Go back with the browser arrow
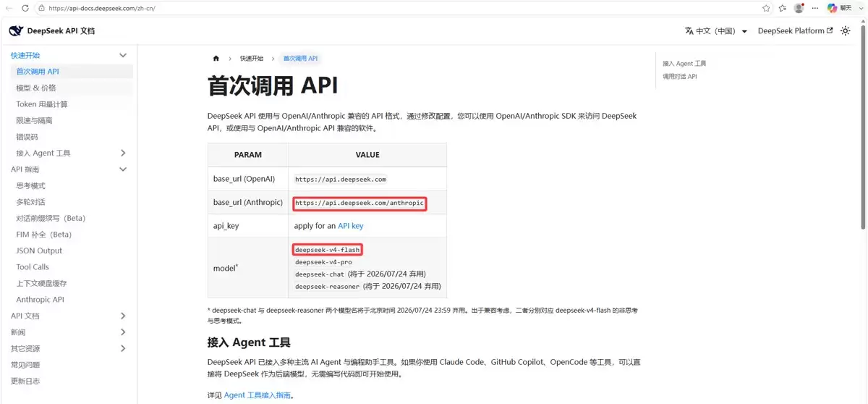The height and width of the screenshot is (404, 868). [9, 8]
